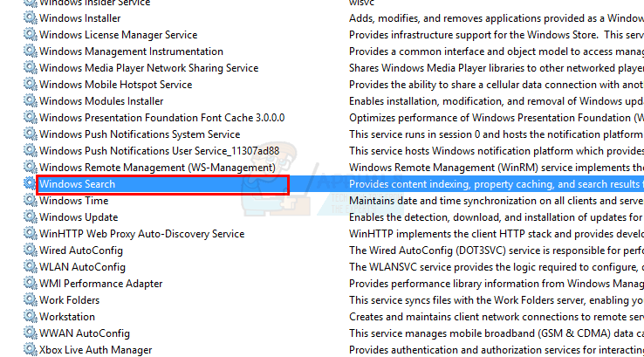The width and height of the screenshot is (644, 357).
Task: Select Windows Presentation Foundation Font Cache 3.0.0.0
Action: (162, 118)
